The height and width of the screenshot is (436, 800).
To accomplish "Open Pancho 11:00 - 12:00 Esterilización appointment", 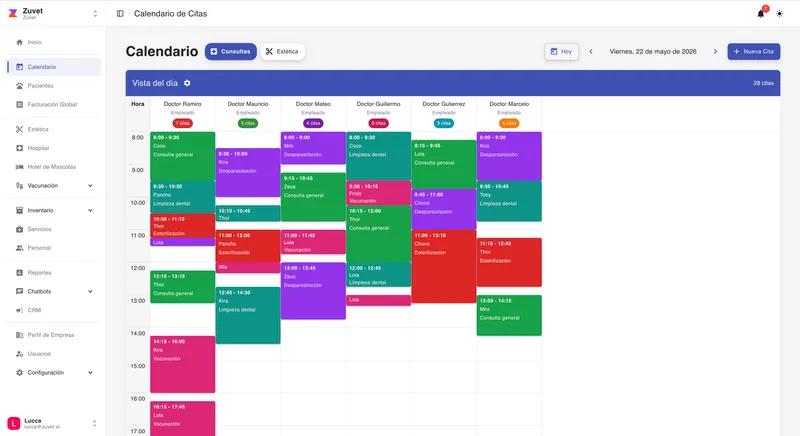I will point(248,246).
